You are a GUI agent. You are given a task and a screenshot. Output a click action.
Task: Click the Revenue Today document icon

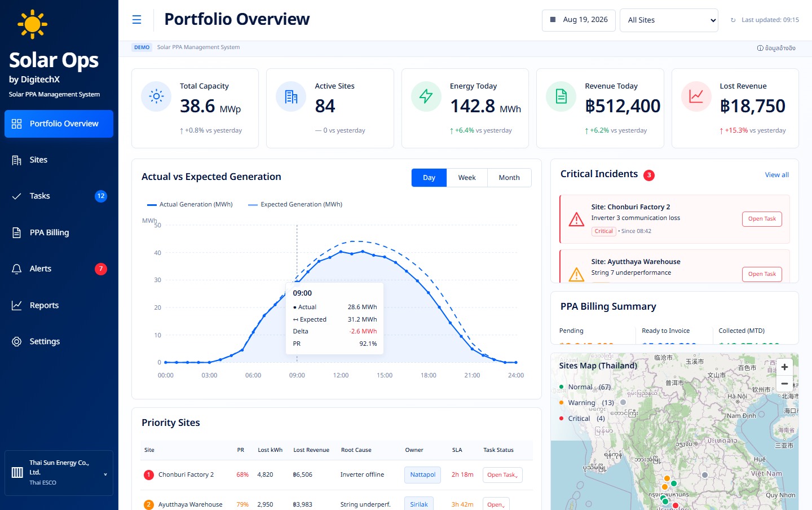click(561, 96)
